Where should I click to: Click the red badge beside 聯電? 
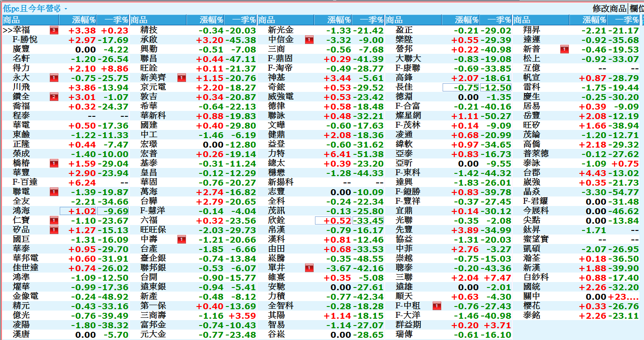tap(54, 192)
